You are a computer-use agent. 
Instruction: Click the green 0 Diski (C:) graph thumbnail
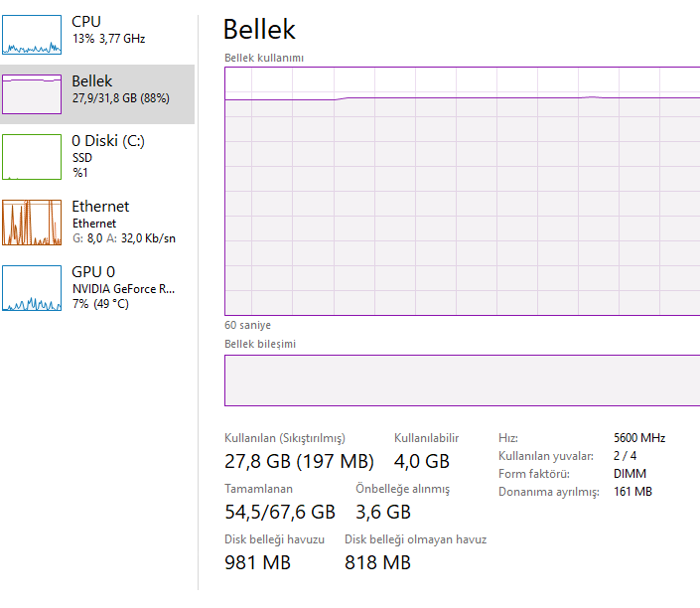coord(32,157)
